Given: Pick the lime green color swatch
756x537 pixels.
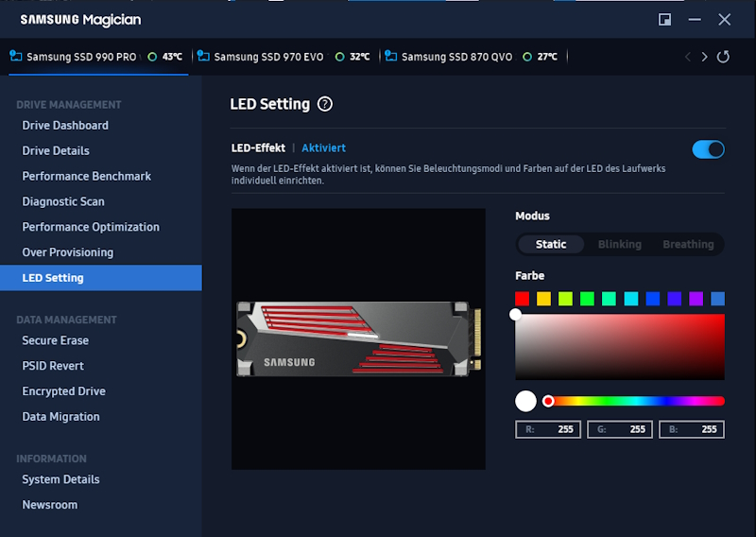Looking at the screenshot, I should tap(565, 299).
